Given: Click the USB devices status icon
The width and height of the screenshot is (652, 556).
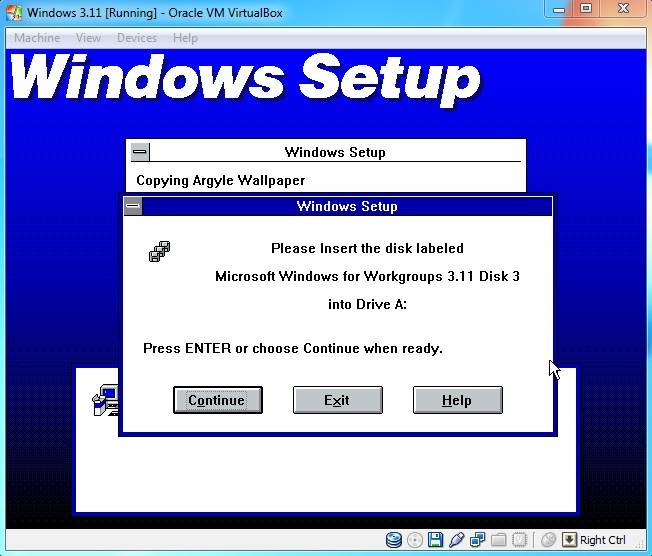Looking at the screenshot, I should [456, 540].
